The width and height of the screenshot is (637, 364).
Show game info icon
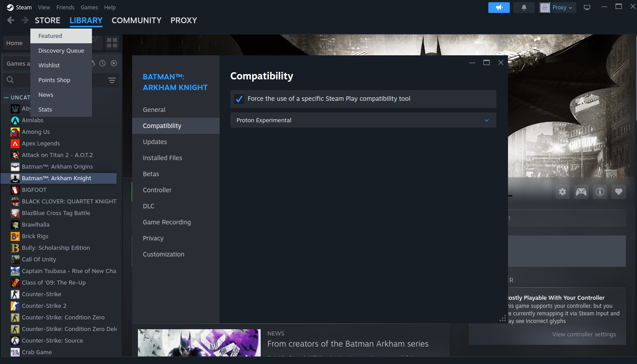[x=600, y=192]
